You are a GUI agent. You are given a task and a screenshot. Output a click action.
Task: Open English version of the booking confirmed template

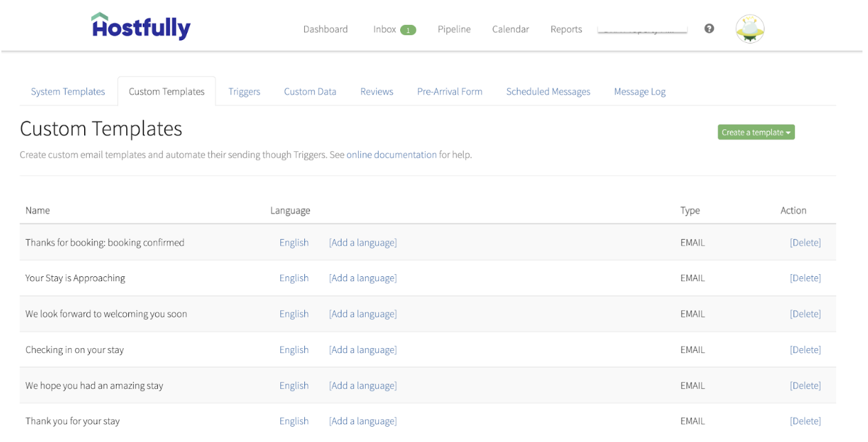pos(294,242)
